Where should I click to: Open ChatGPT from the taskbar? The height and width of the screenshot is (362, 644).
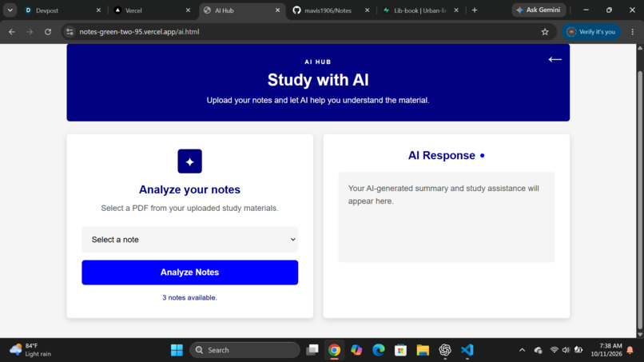445,350
